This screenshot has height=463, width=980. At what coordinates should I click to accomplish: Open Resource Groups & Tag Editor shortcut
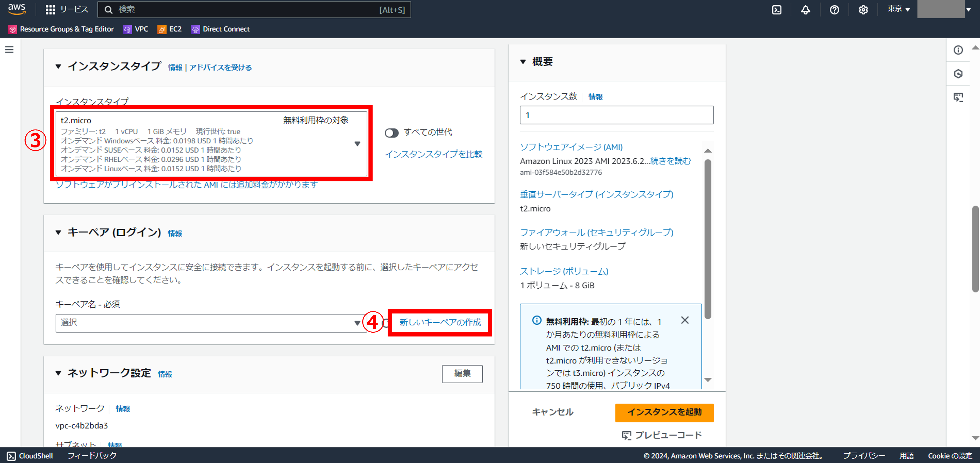[x=61, y=29]
